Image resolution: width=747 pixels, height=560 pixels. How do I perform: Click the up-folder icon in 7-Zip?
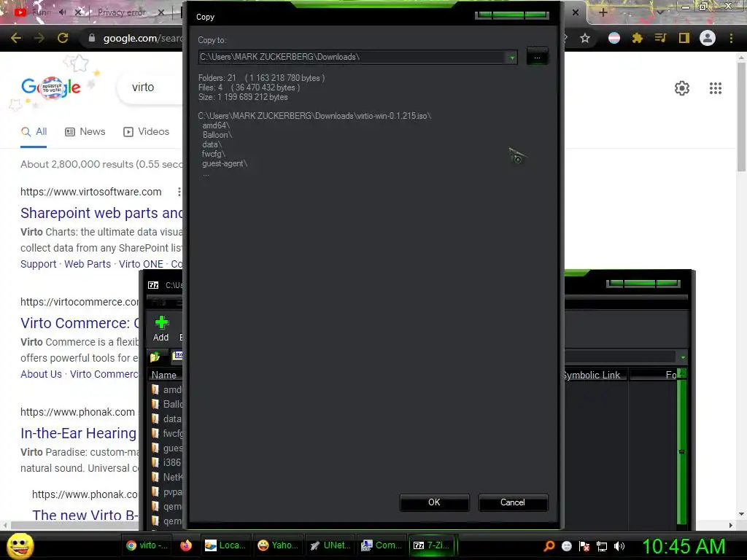tap(155, 357)
